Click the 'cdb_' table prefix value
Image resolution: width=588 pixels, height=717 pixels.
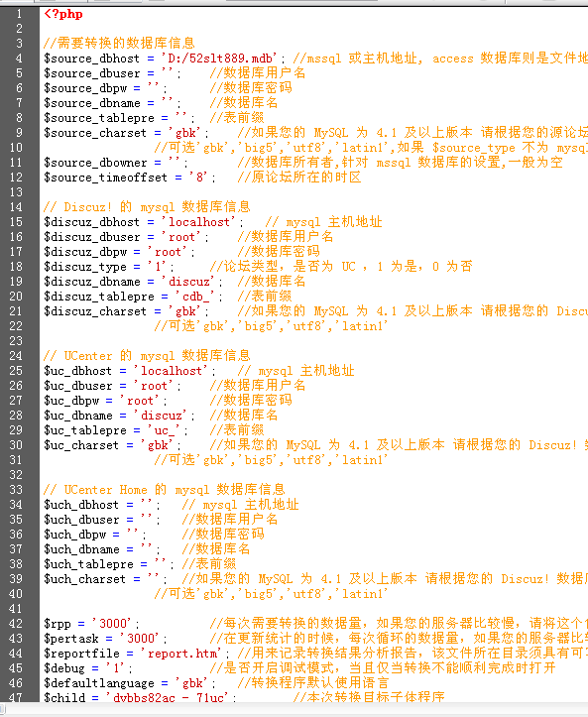pos(195,297)
